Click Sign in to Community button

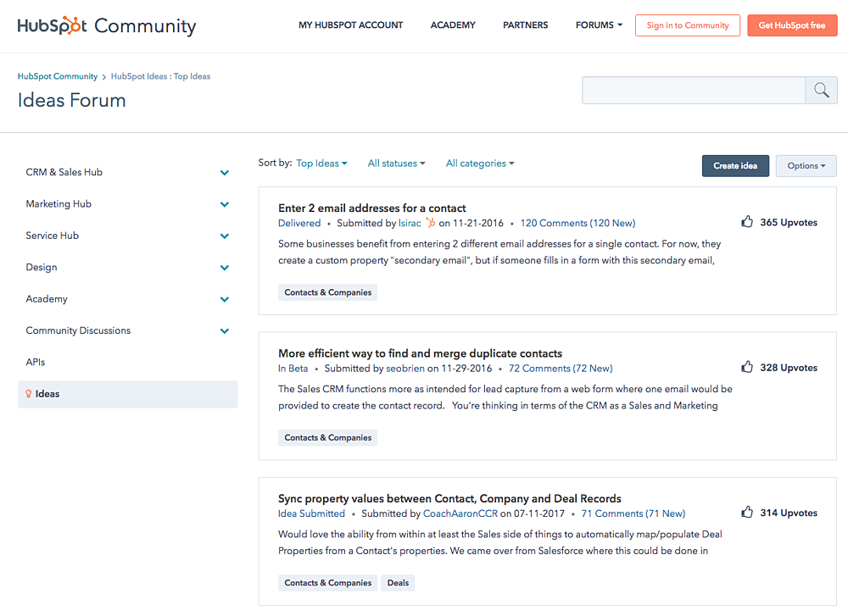(688, 25)
